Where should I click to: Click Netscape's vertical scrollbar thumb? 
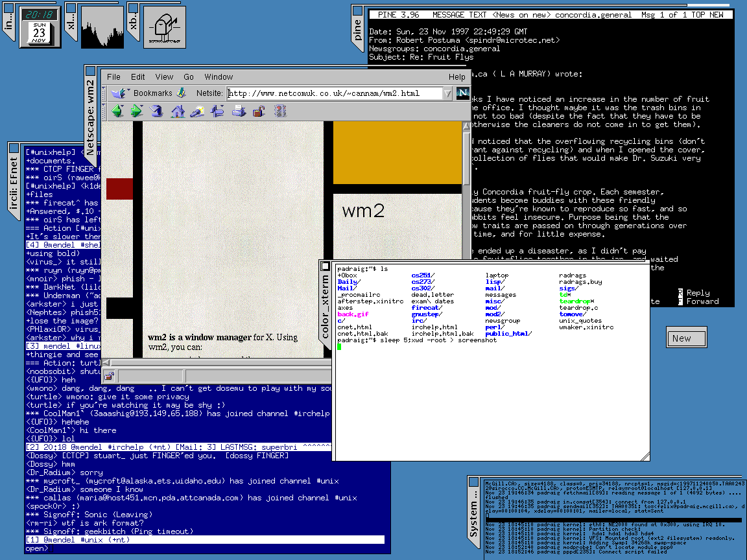(x=466, y=158)
